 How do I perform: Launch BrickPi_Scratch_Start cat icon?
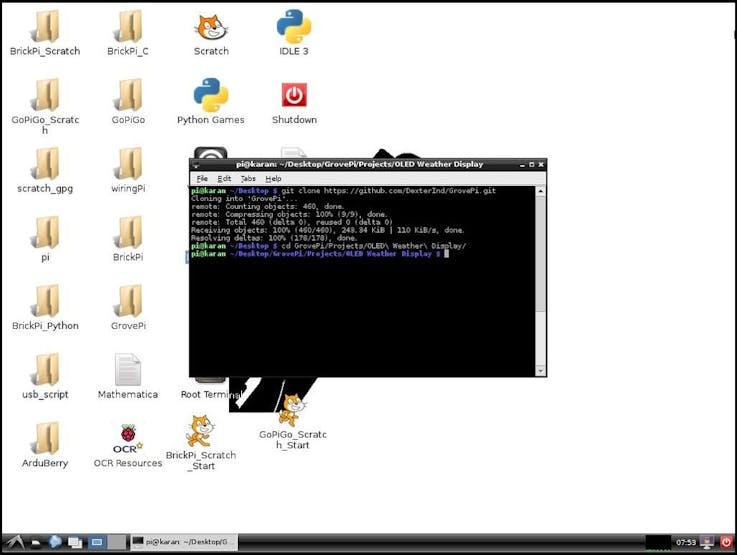pos(200,431)
